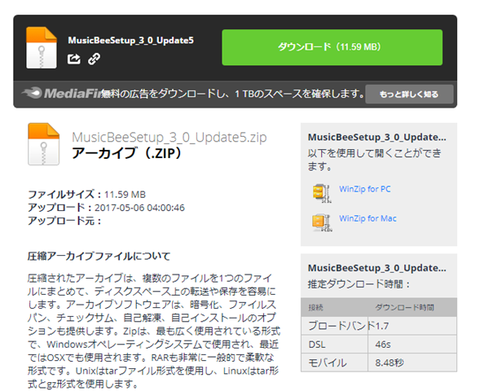
Task: Click the 推定ダウンロード時間 label
Action: tap(359, 284)
